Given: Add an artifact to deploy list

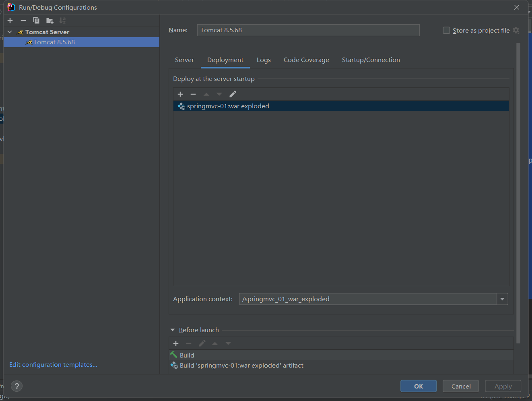Looking at the screenshot, I should (x=180, y=94).
